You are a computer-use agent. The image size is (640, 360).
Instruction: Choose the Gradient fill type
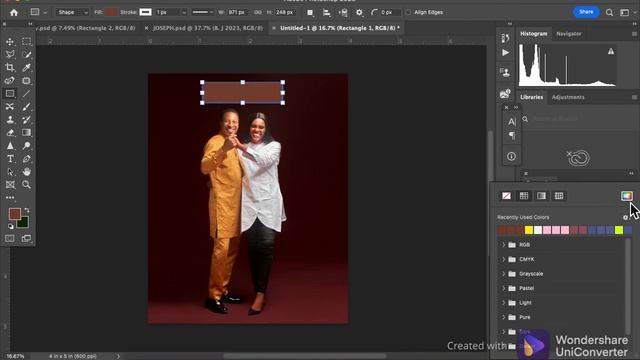(x=541, y=196)
